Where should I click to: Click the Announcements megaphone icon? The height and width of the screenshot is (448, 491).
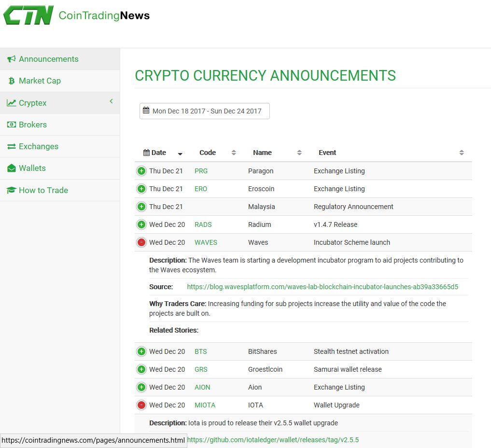(11, 59)
